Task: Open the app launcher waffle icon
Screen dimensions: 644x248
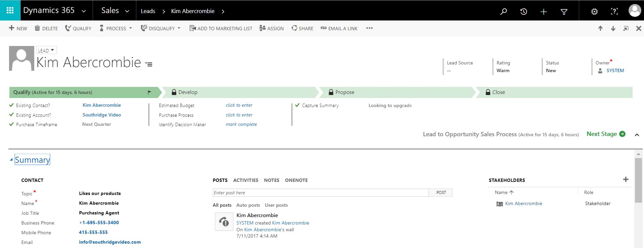Action: 10,10
